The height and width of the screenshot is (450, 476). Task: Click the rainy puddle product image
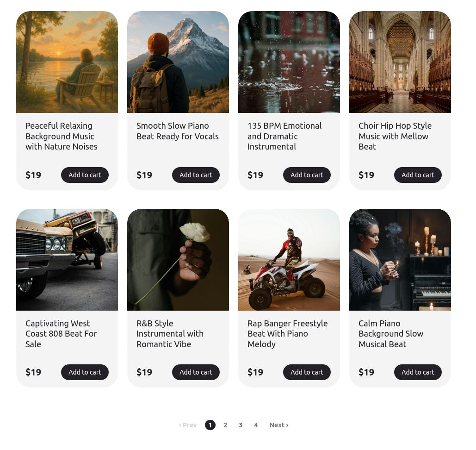(289, 62)
